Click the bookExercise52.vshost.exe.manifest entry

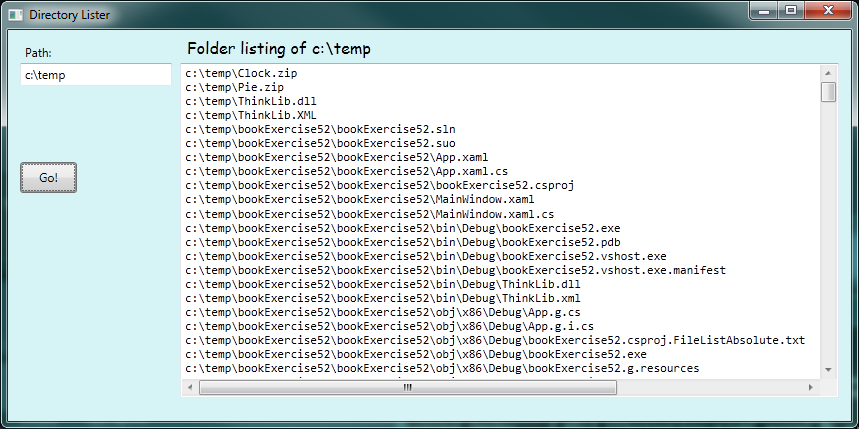[456, 270]
